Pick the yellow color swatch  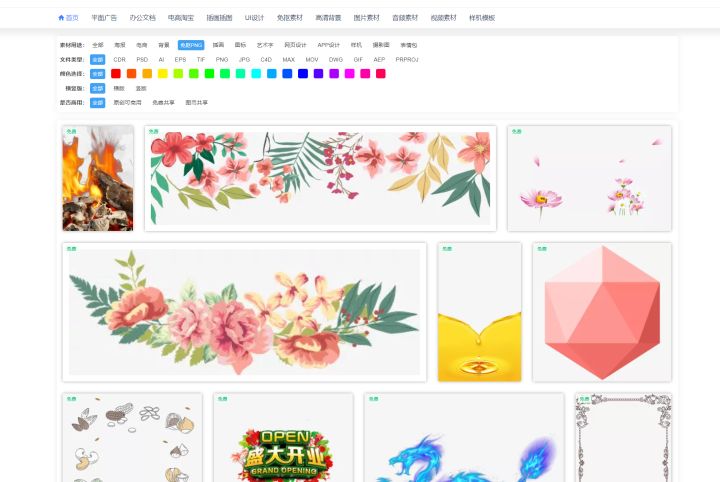tap(163, 73)
